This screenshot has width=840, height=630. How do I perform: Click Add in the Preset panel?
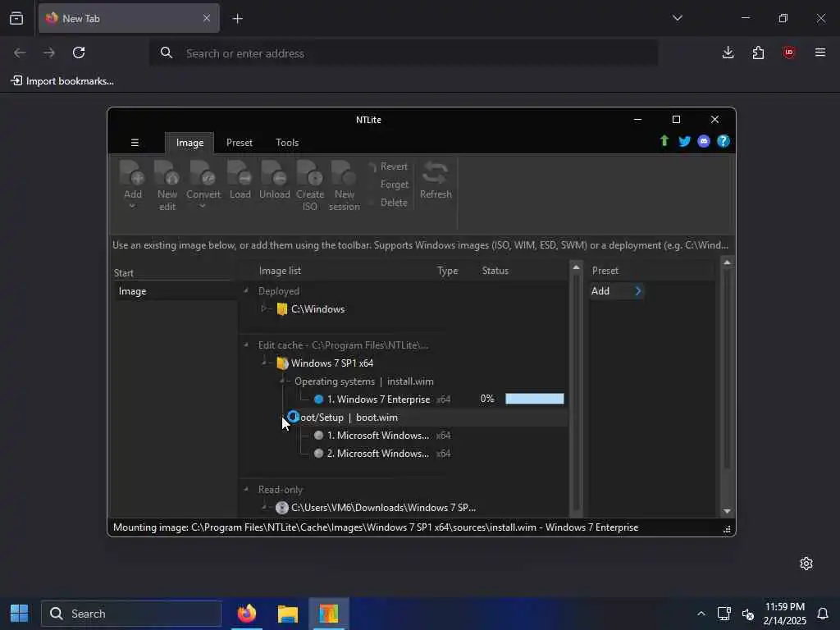click(600, 291)
